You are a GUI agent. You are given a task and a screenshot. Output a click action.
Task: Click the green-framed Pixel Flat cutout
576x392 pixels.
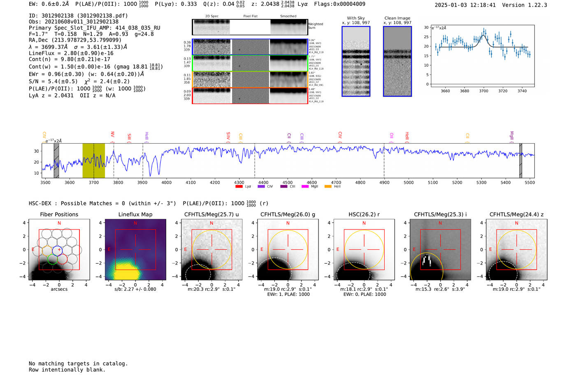point(250,63)
